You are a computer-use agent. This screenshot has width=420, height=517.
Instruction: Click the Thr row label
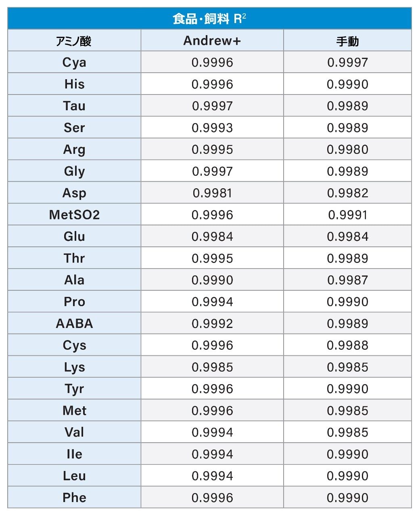(74, 258)
